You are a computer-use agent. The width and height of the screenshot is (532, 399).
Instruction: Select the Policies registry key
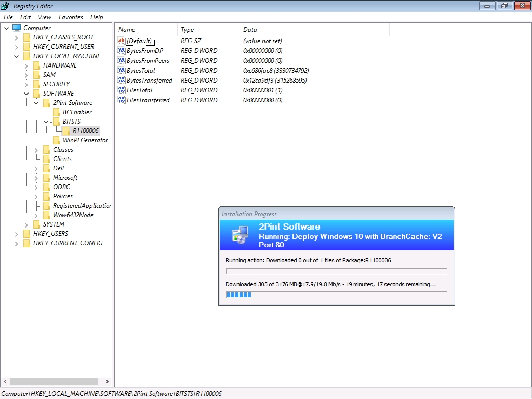tap(62, 196)
